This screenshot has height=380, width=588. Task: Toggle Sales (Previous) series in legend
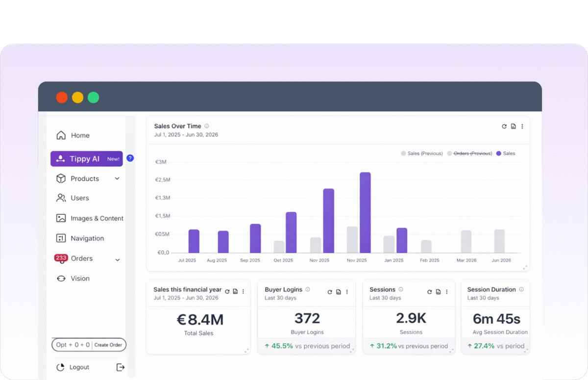tap(422, 153)
